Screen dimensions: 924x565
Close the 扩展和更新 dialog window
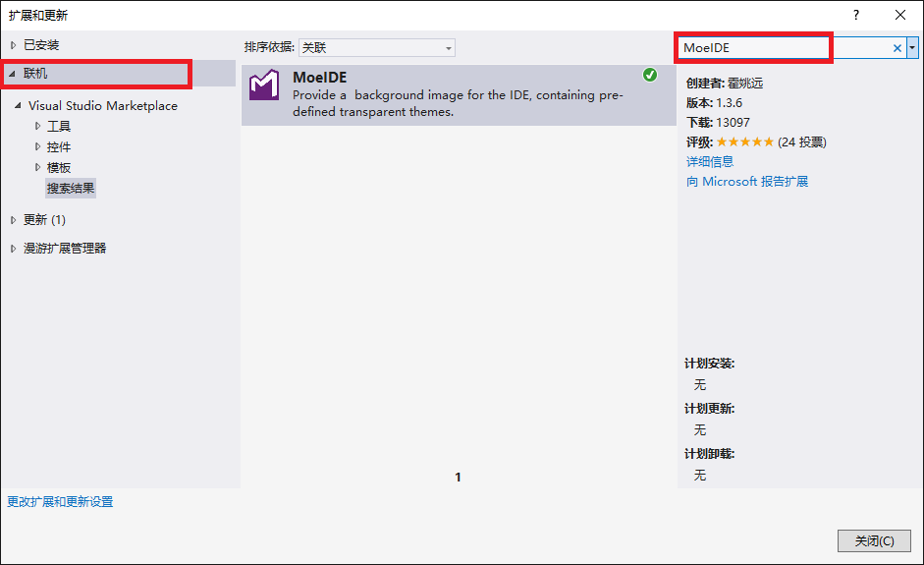(x=899, y=15)
